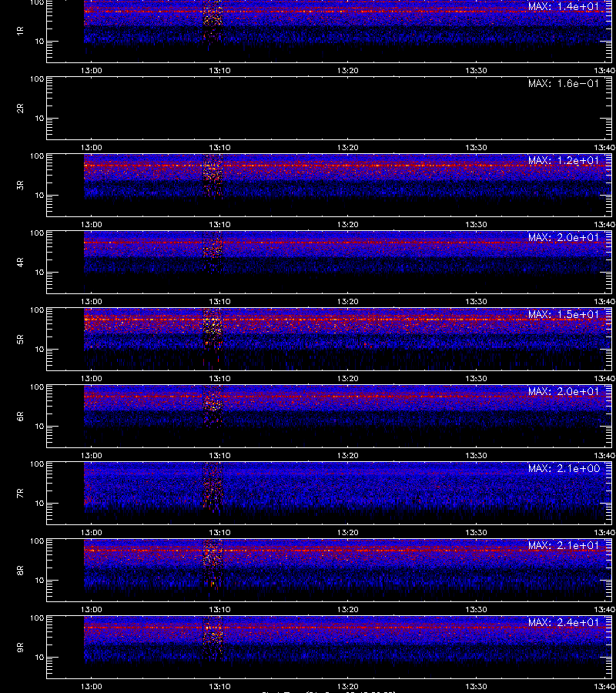Select the 6R panel 'MAX: 2.0e+01' readout
Viewport: 616px width, 693px height.
[564, 392]
